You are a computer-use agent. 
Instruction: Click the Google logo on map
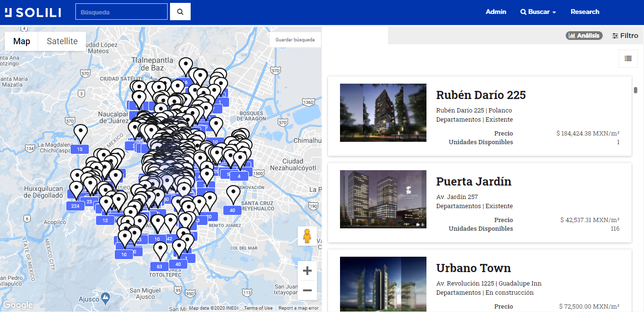coord(18,305)
